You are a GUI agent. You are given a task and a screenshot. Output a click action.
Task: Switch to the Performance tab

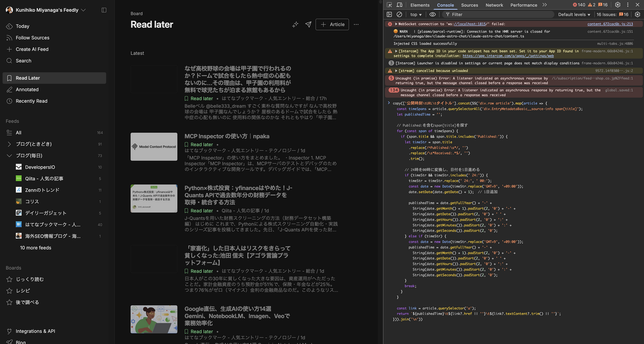pos(524,5)
